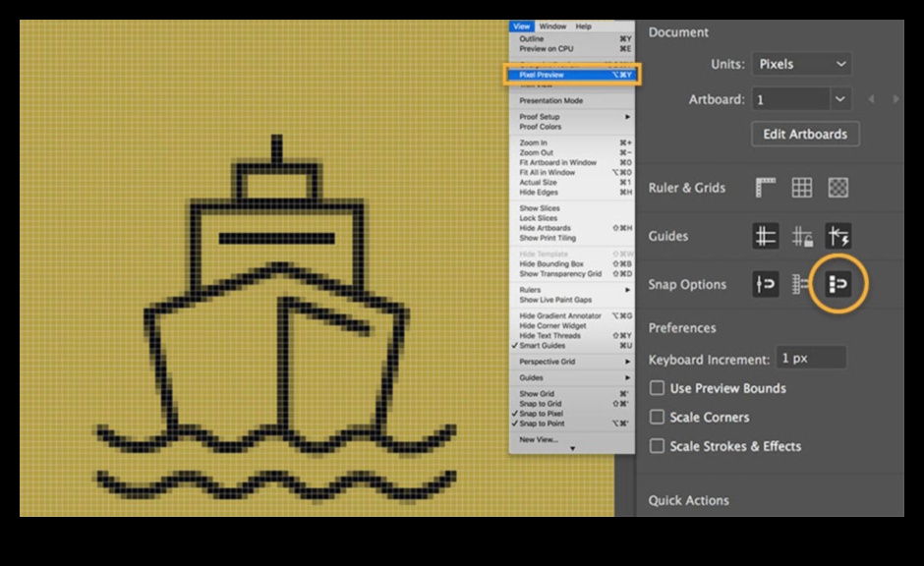Viewport: 924px width, 566px height.
Task: Open the Units dropdown set to Pixels
Action: pyautogui.click(x=802, y=64)
